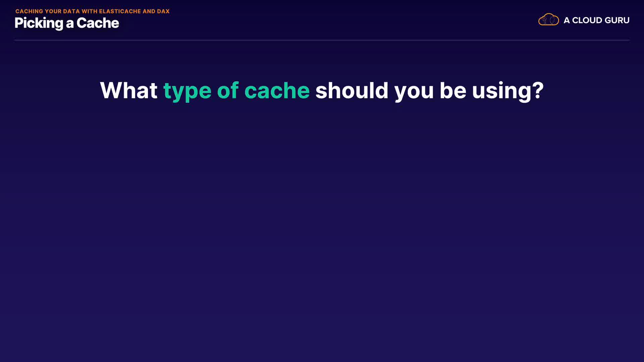Click the "A CLOUD GURU" brand text

596,20
